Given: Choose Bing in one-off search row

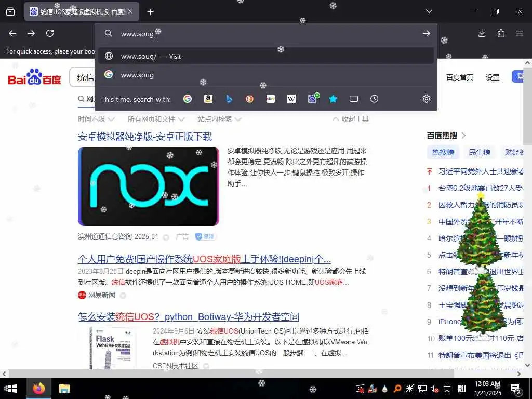Looking at the screenshot, I should coord(229,99).
